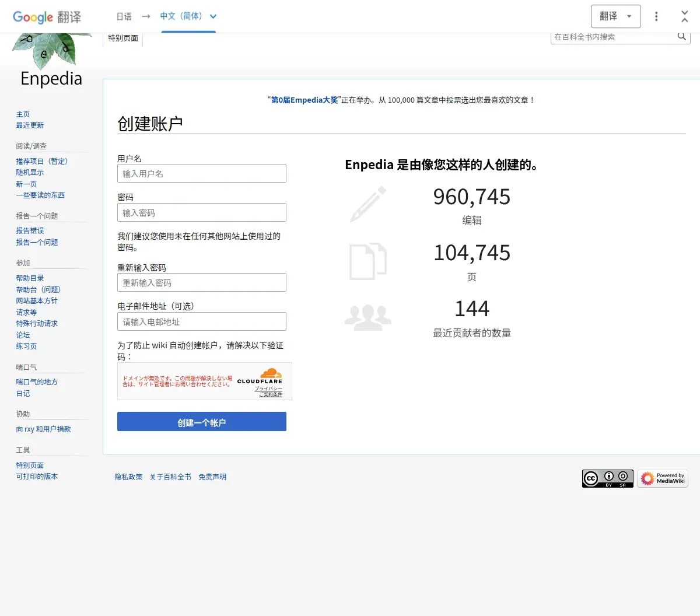This screenshot has height=616, width=700.
Task: Open 可打印的版本 link
Action: [37, 477]
